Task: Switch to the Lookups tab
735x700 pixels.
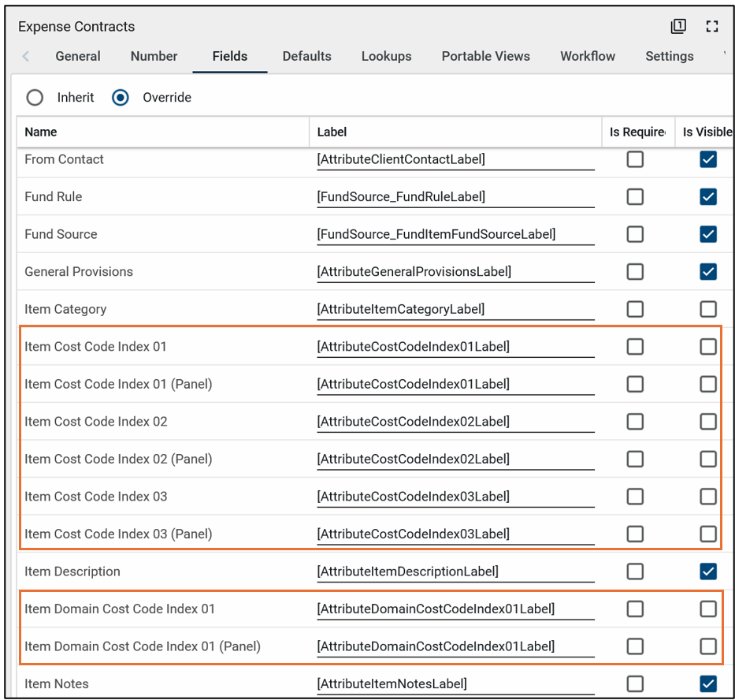Action: click(386, 57)
